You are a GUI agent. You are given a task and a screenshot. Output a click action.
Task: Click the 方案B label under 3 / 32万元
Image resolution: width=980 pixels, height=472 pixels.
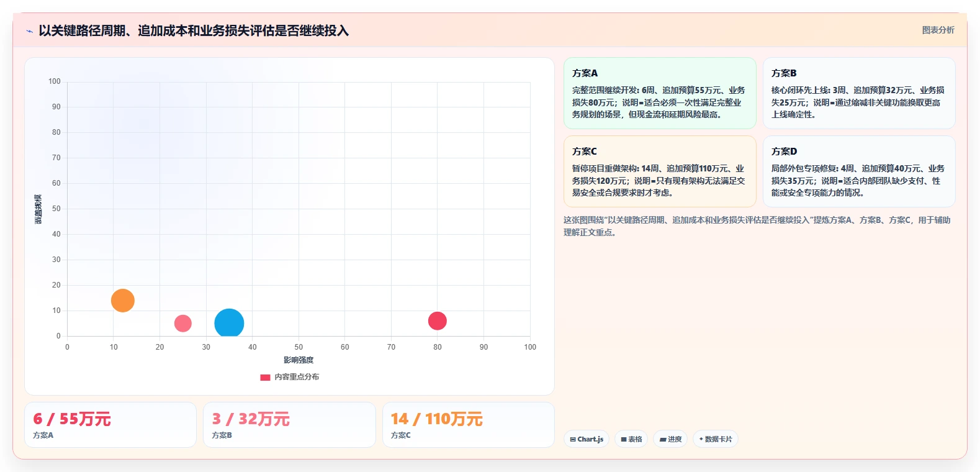[x=222, y=435]
